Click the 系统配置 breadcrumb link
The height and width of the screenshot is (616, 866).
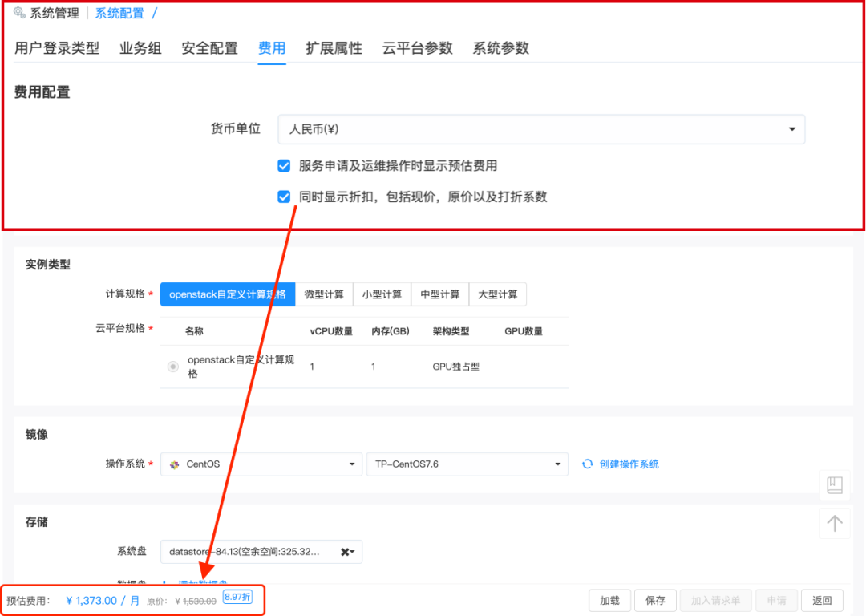pyautogui.click(x=119, y=14)
